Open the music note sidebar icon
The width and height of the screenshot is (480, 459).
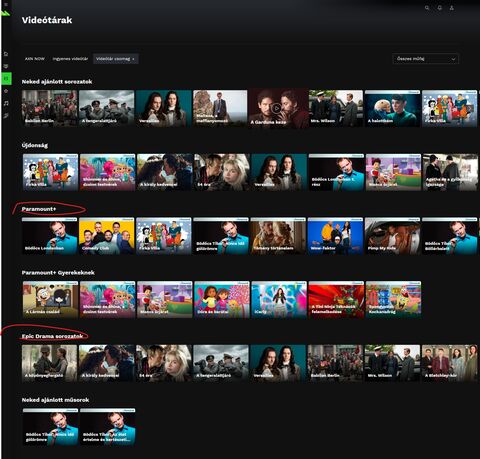pos(6,103)
